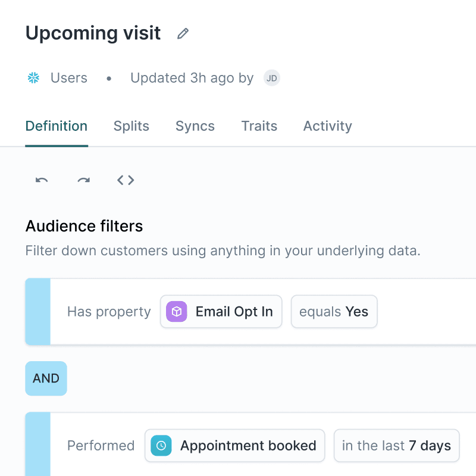Toggle the AND operator between filters
476x476 pixels.
[x=46, y=378]
